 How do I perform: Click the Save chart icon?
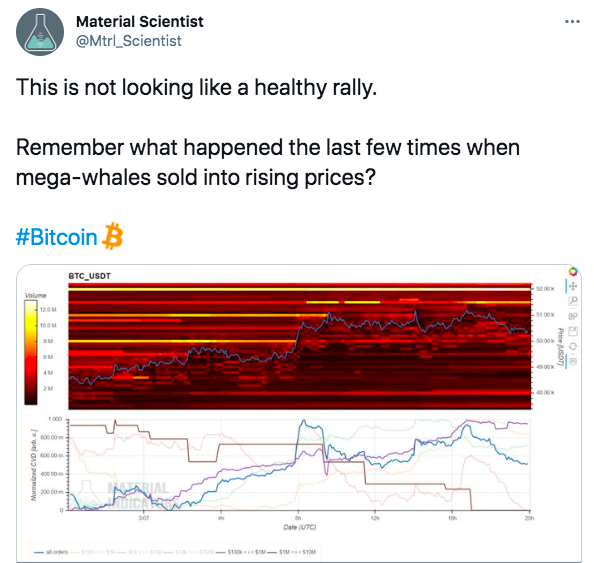pyautogui.click(x=573, y=331)
